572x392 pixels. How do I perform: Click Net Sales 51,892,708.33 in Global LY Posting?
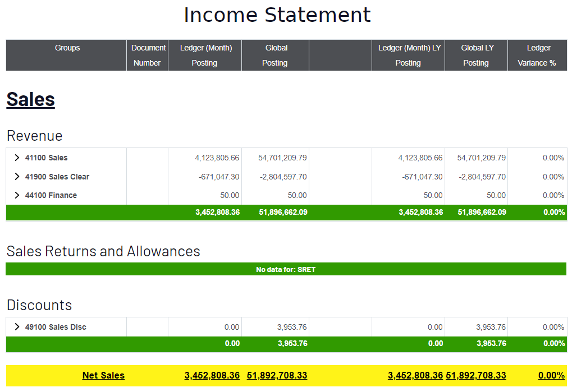tap(475, 375)
